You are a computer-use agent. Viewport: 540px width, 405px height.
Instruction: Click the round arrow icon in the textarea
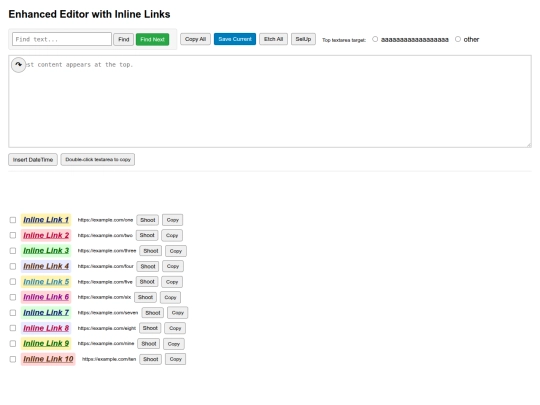click(18, 65)
